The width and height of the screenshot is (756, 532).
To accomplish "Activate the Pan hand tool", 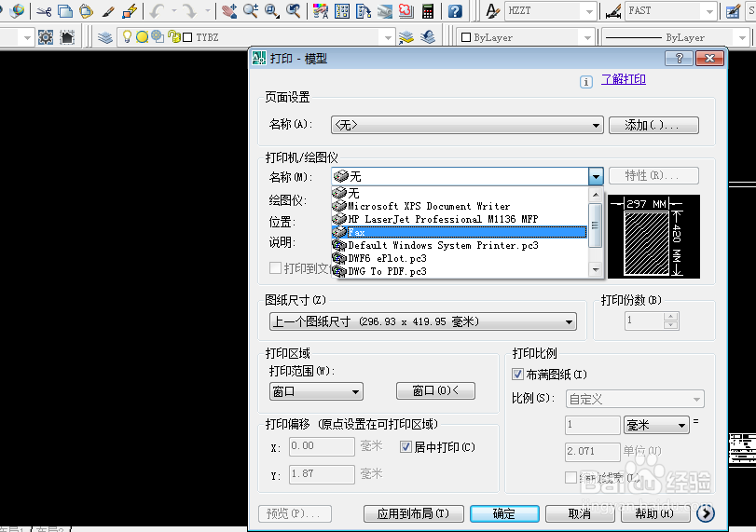I will click(229, 10).
